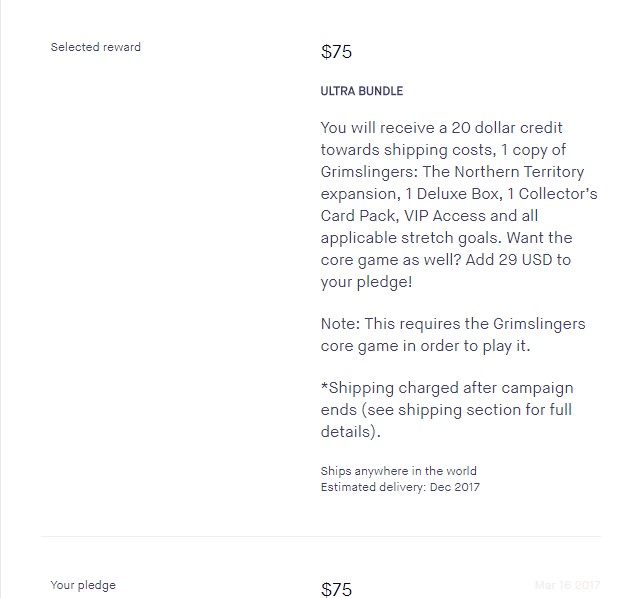This screenshot has height=598, width=641.
Task: Click "core game in order to play it"
Action: point(425,346)
